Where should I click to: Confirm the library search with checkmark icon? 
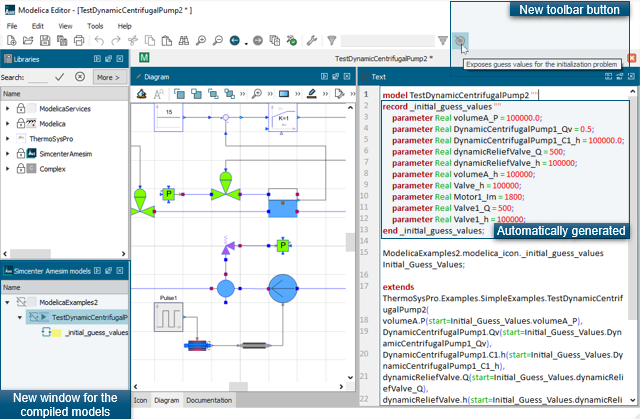click(60, 76)
